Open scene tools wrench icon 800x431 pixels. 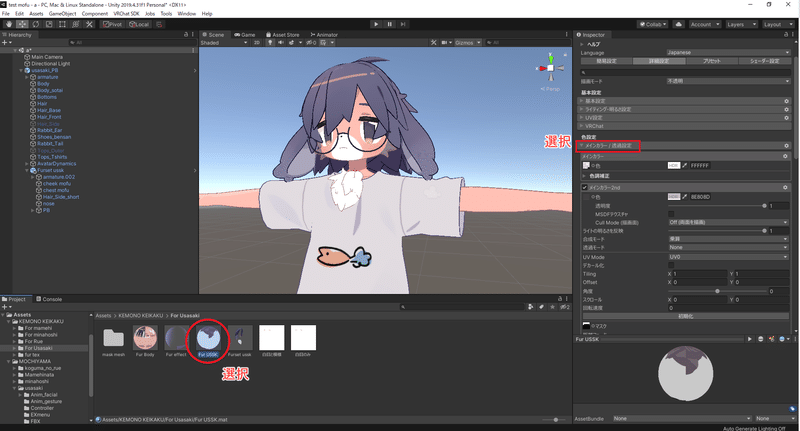(434, 42)
